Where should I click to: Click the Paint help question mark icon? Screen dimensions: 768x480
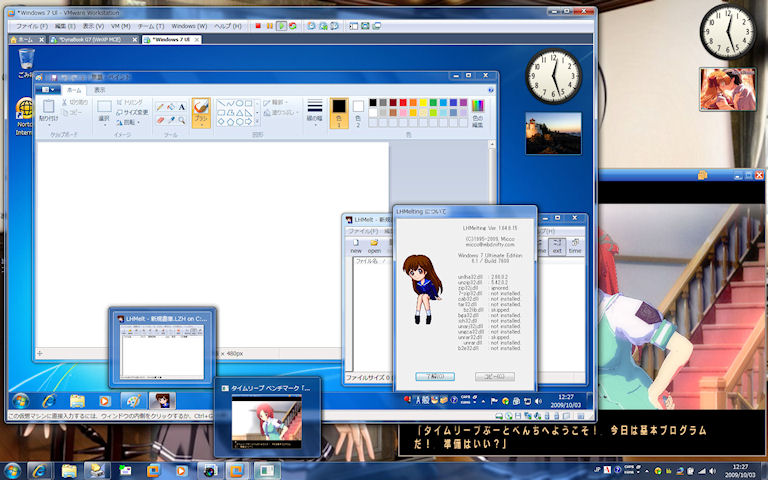(x=491, y=90)
